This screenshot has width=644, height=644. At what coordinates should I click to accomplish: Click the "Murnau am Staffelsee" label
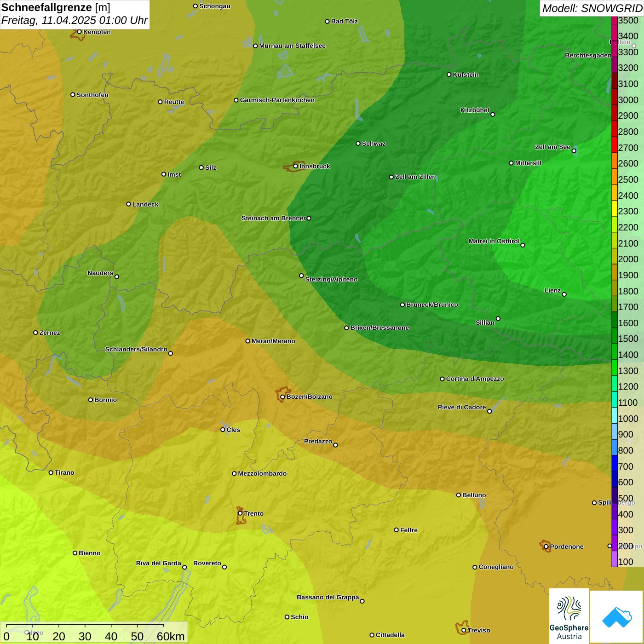[292, 46]
